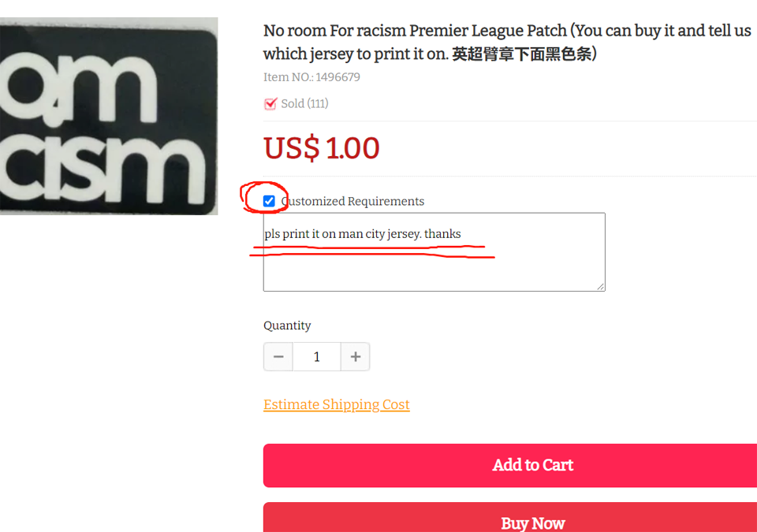Screen dimensions: 757x532
Task: Click the Item NO. 1496679 text
Action: tap(311, 77)
